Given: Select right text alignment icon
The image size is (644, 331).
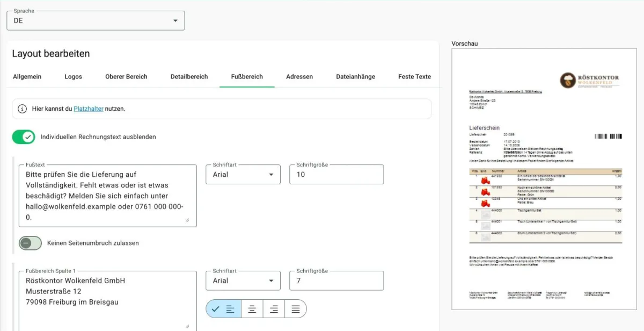Looking at the screenshot, I should (x=274, y=309).
